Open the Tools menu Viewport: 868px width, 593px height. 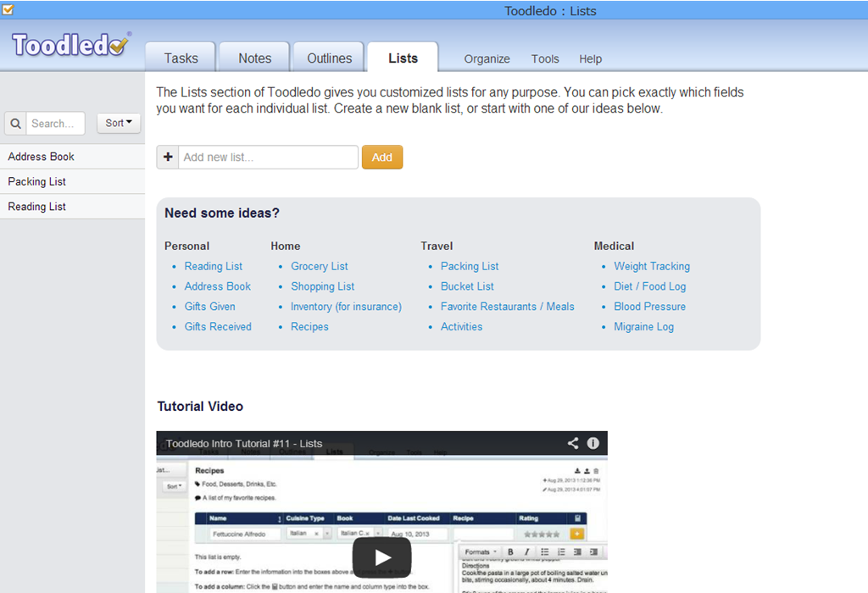pyautogui.click(x=545, y=58)
